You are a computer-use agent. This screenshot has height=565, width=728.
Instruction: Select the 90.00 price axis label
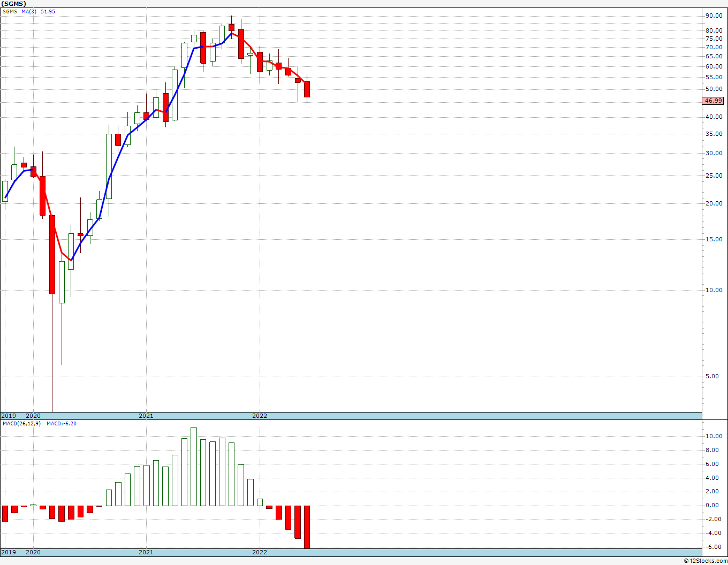714,16
